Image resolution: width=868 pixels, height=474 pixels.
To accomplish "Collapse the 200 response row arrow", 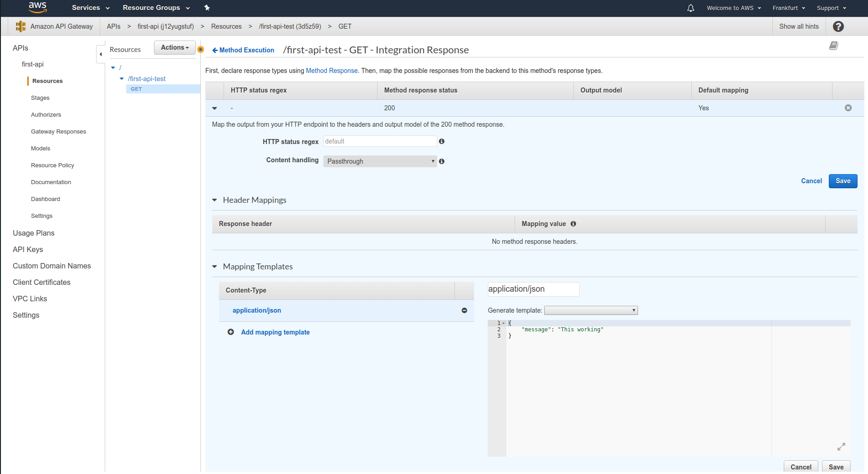I will [x=214, y=108].
